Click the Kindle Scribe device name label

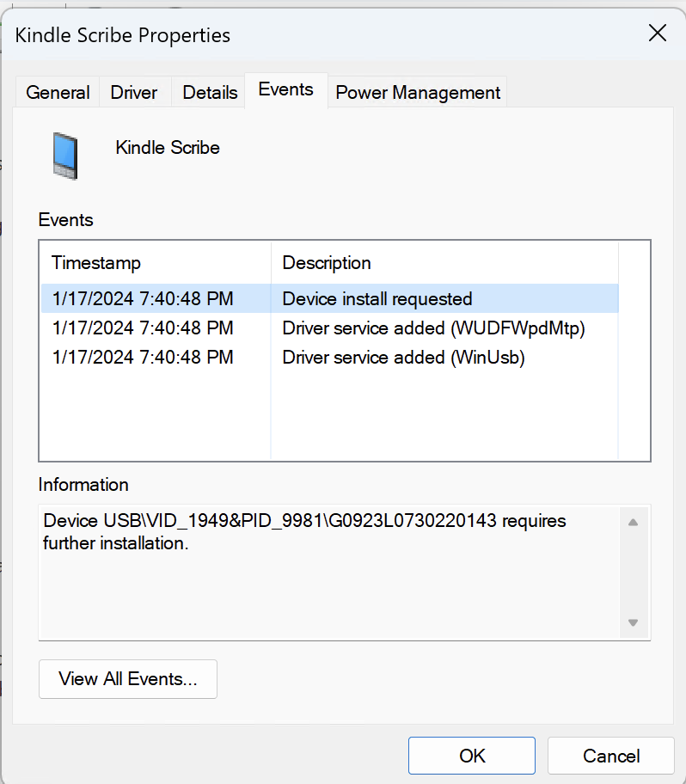tap(168, 148)
